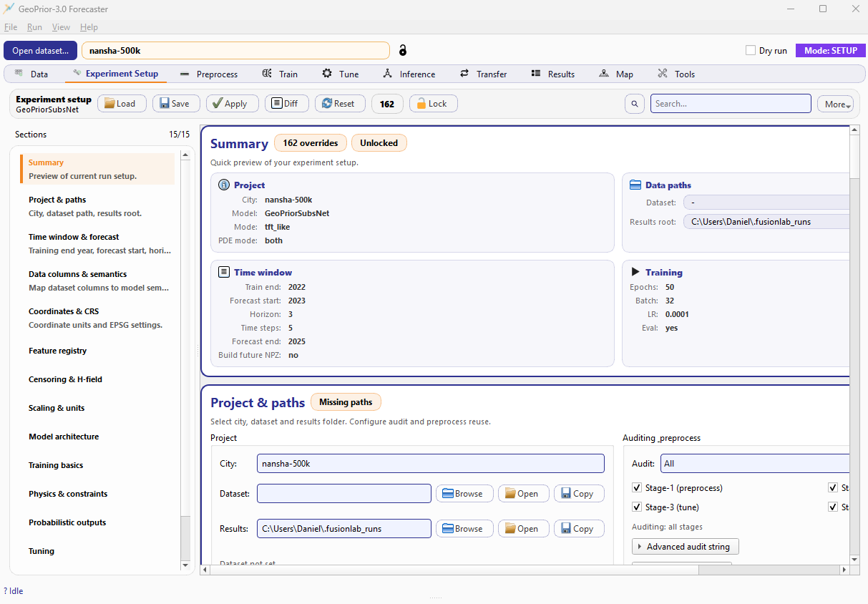Screen dimensions: 868x604
Task: Lock the experiment setup
Action: tap(432, 104)
